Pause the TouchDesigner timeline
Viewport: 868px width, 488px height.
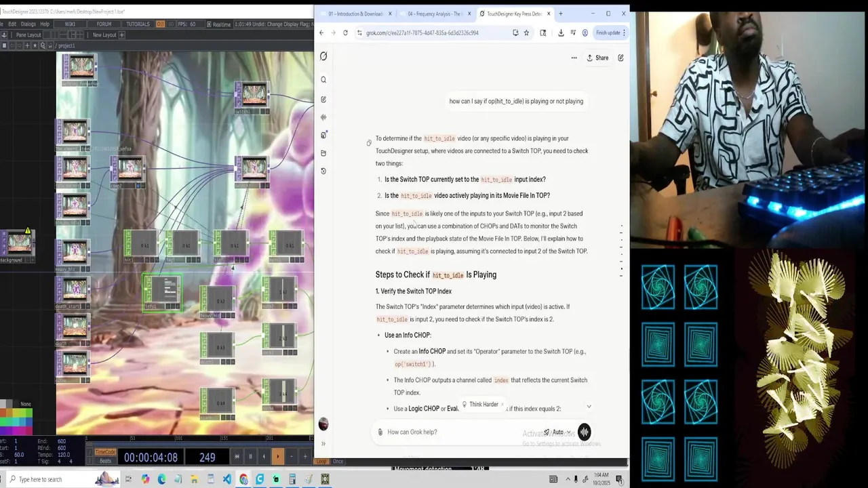tap(250, 457)
